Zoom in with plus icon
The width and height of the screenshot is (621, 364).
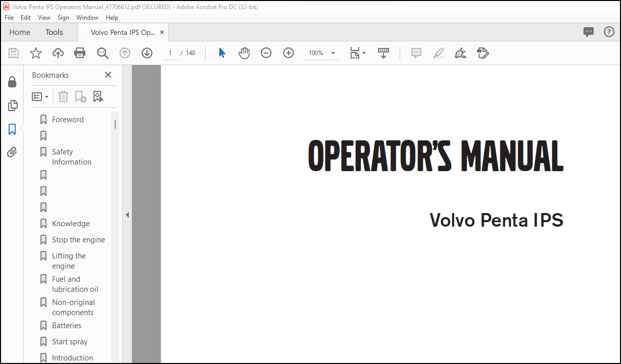tap(289, 53)
